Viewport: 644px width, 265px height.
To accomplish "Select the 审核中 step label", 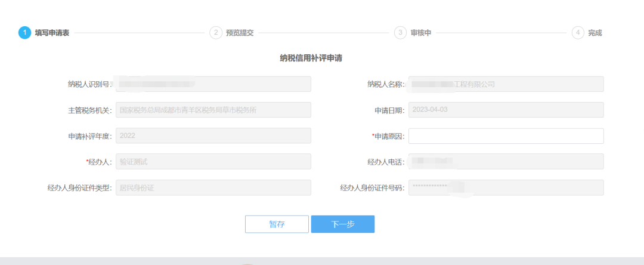I will pos(420,33).
